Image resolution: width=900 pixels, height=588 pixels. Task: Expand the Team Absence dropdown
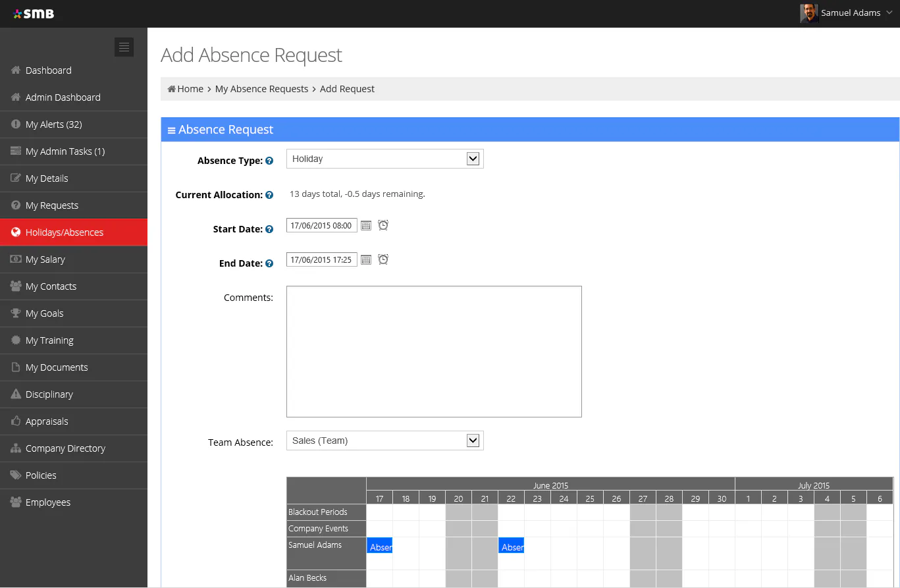click(x=473, y=441)
